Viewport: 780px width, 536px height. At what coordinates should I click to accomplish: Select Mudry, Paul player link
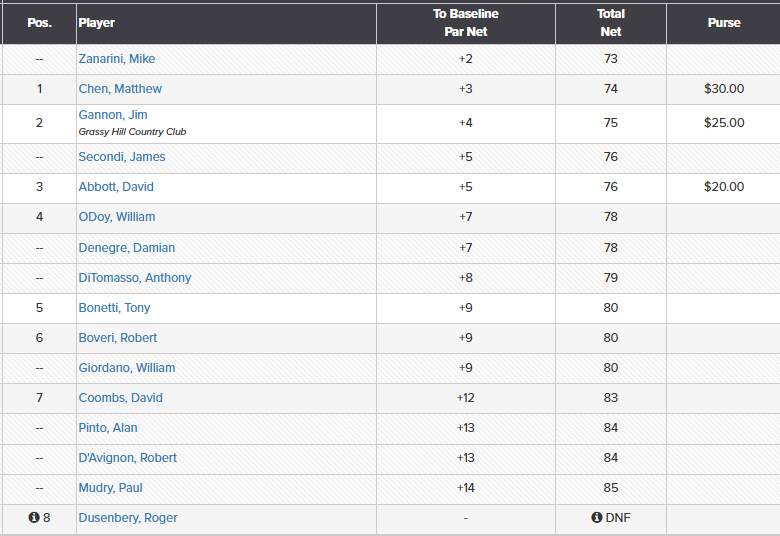111,488
